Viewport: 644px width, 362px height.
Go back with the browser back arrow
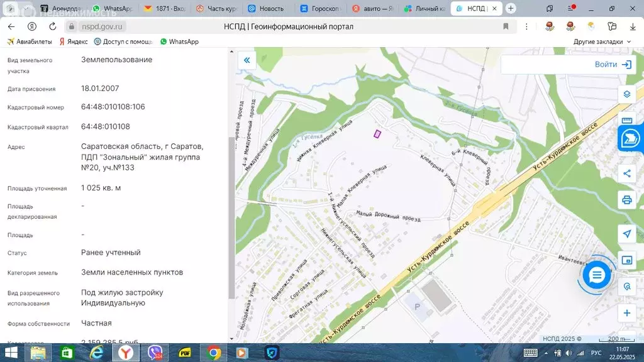11,26
